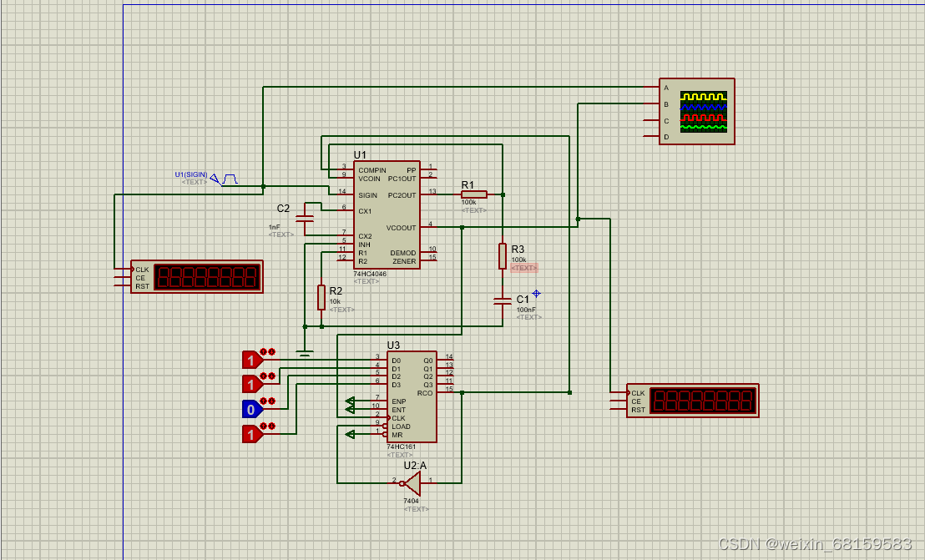Toggle the logic state wired to D3

[252, 434]
